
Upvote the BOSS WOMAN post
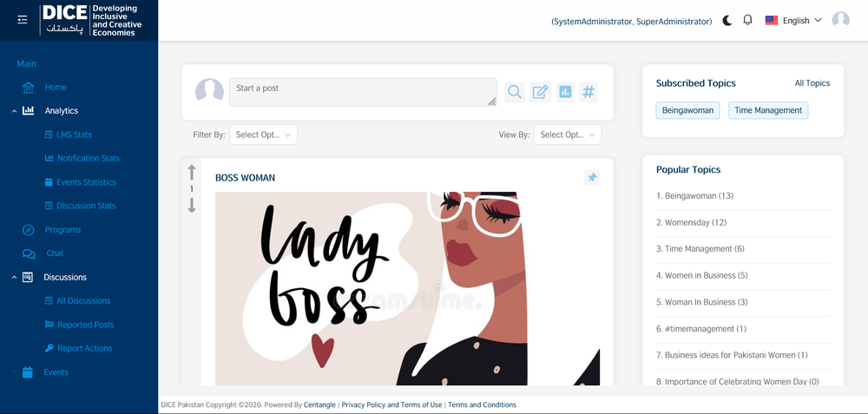(192, 173)
